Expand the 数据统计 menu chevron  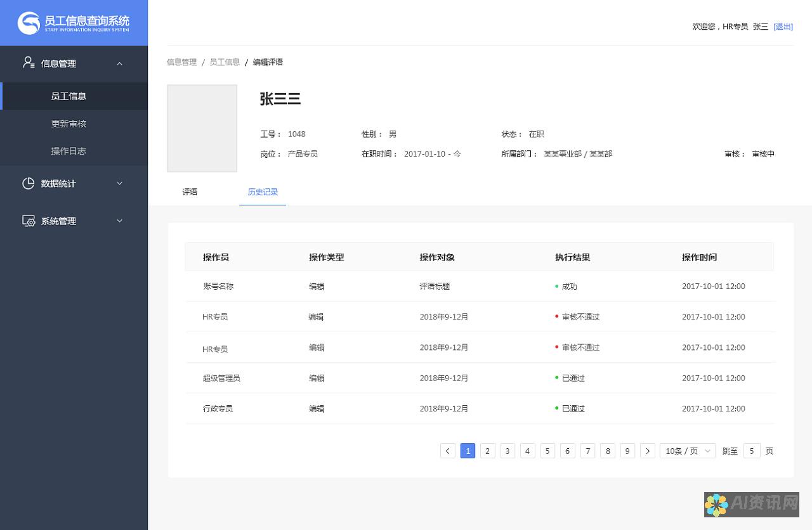[x=119, y=183]
